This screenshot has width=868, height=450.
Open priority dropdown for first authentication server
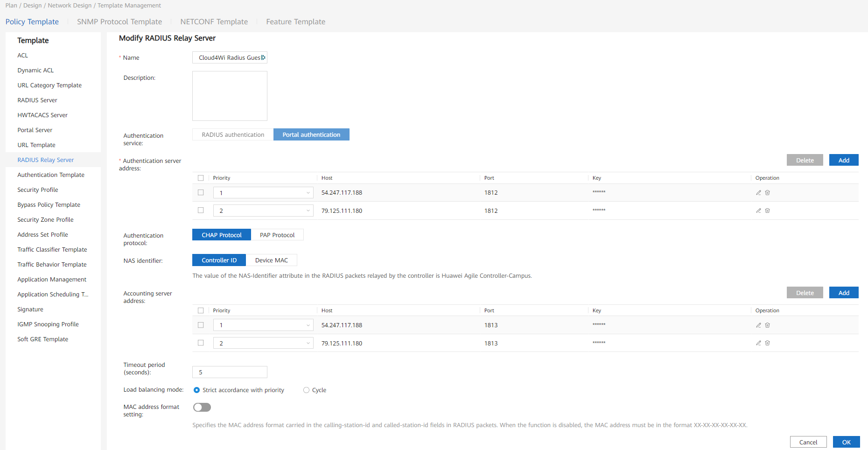pyautogui.click(x=263, y=193)
